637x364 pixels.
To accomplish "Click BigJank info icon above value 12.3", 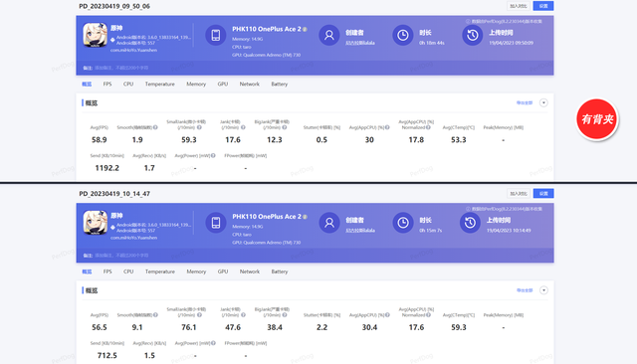I will [285, 127].
